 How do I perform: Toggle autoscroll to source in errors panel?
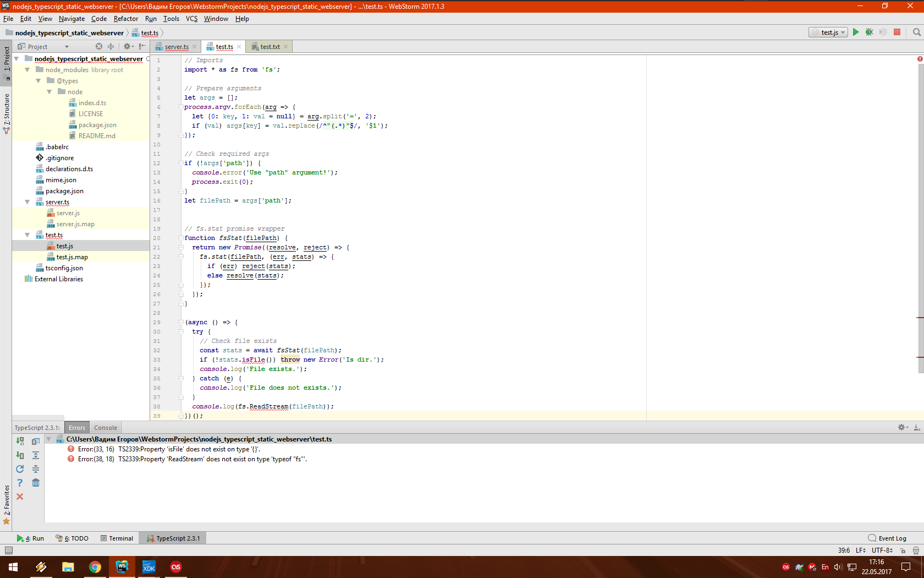[x=36, y=441]
